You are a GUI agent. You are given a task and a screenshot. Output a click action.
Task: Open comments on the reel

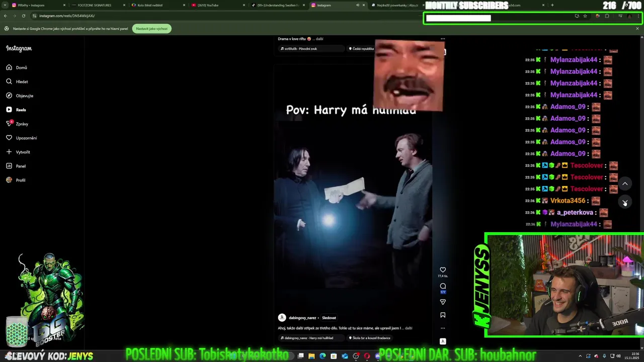pos(443,286)
